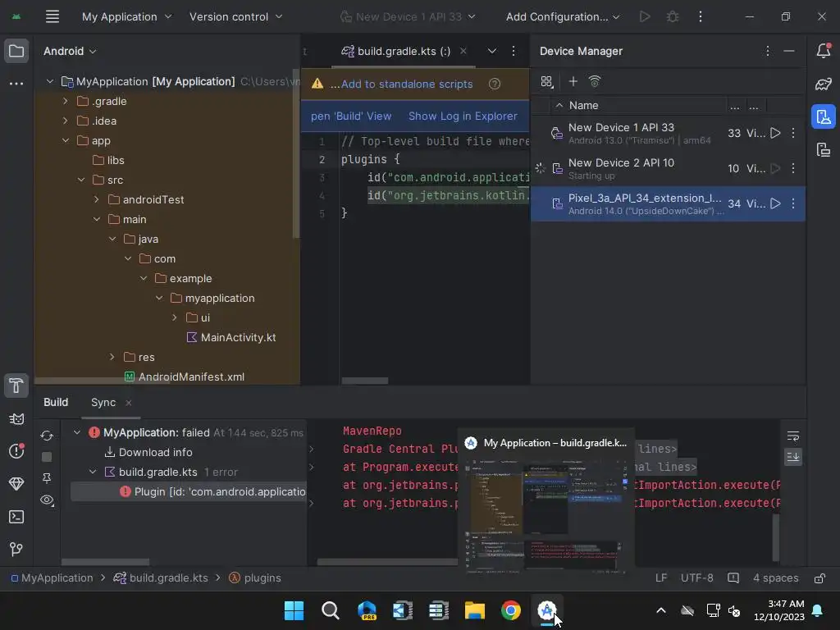Click the add device plus icon
Viewport: 840px width, 630px height.
(x=573, y=81)
